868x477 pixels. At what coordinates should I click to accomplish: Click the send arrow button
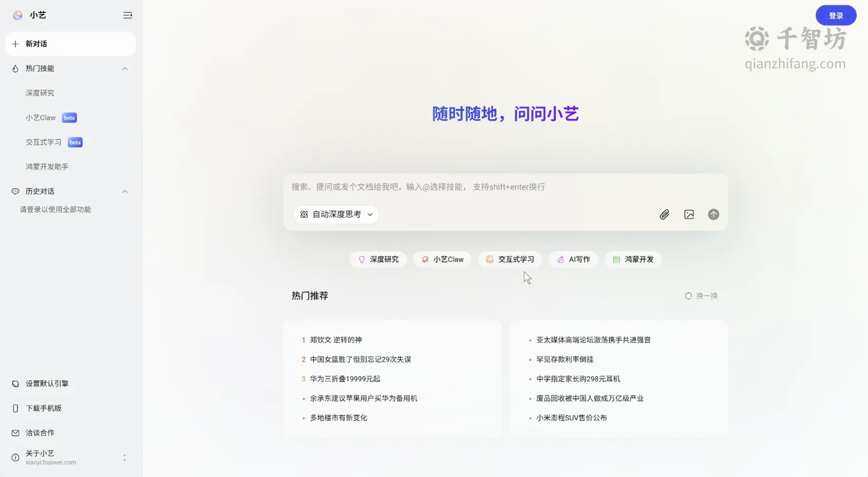coord(714,214)
